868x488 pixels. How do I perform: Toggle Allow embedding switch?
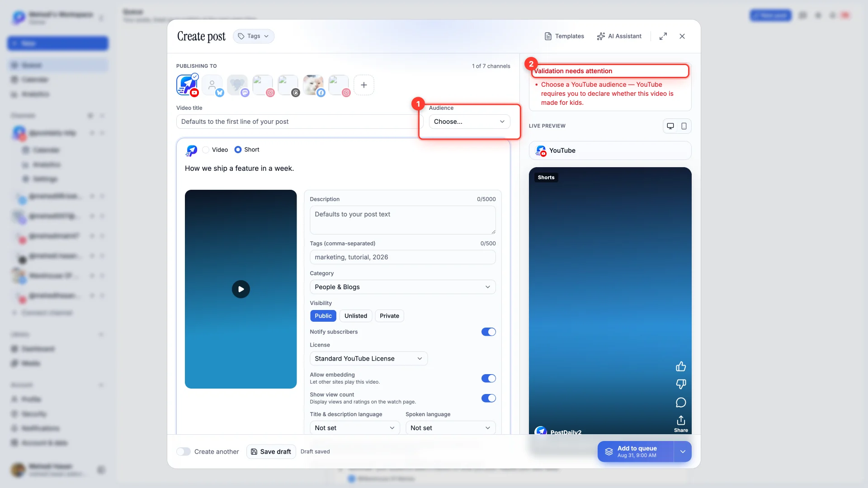(x=489, y=379)
